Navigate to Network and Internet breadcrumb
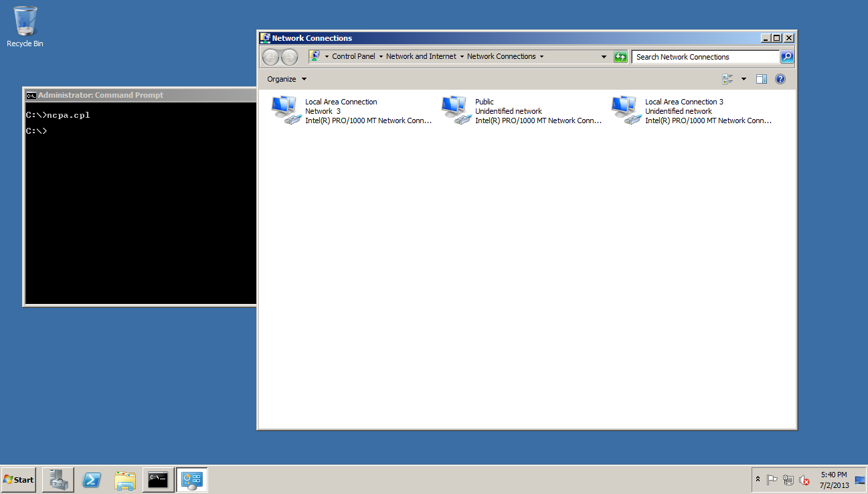 pos(421,57)
